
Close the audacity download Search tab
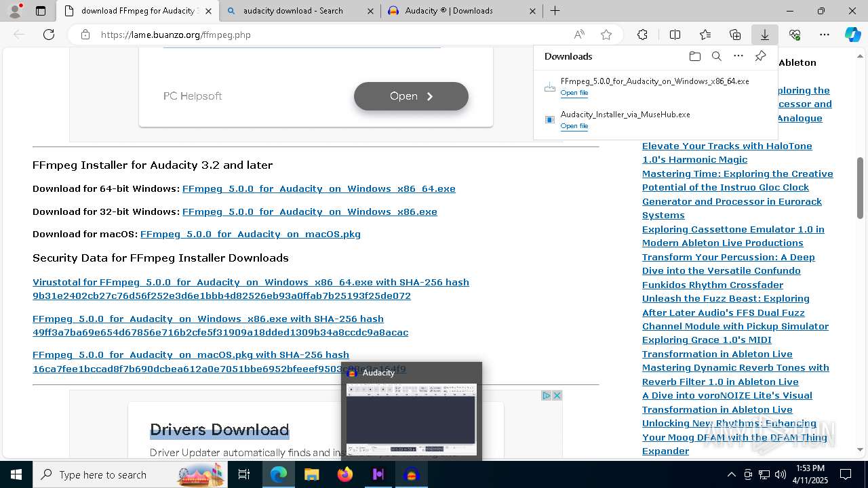(370, 11)
